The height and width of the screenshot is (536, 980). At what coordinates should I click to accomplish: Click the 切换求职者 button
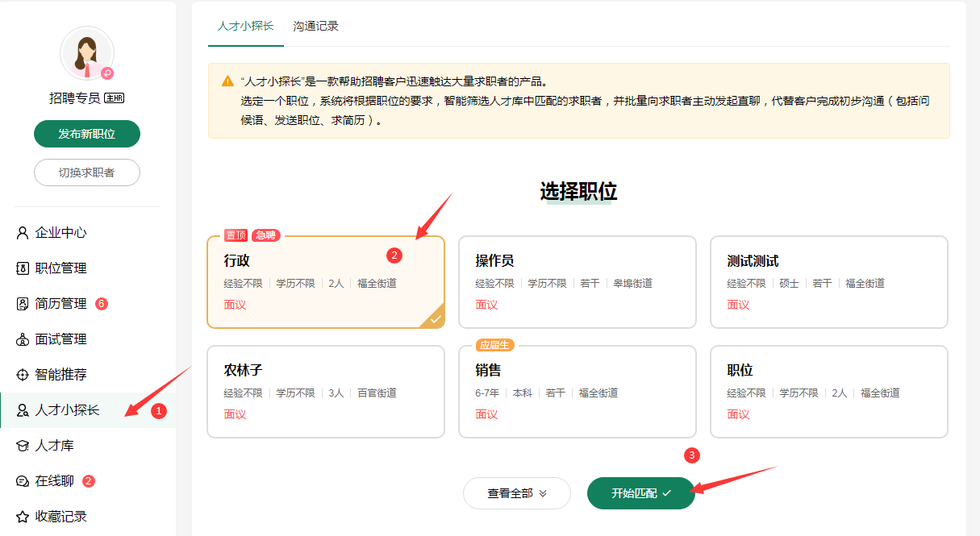(x=87, y=172)
